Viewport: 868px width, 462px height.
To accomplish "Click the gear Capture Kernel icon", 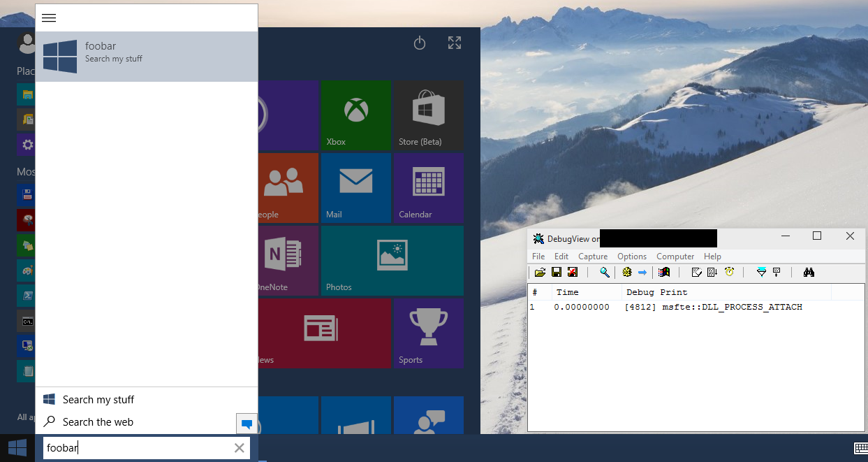I will click(x=626, y=273).
